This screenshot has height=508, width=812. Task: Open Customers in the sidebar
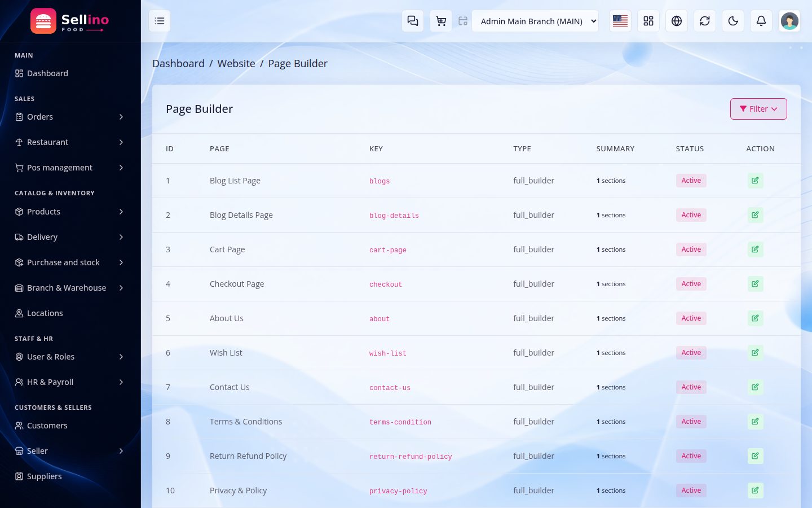pyautogui.click(x=70, y=426)
